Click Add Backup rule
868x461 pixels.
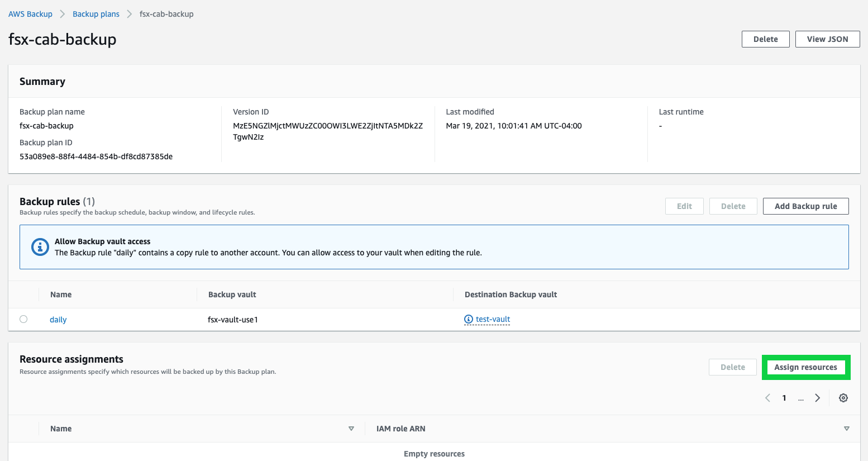(805, 206)
